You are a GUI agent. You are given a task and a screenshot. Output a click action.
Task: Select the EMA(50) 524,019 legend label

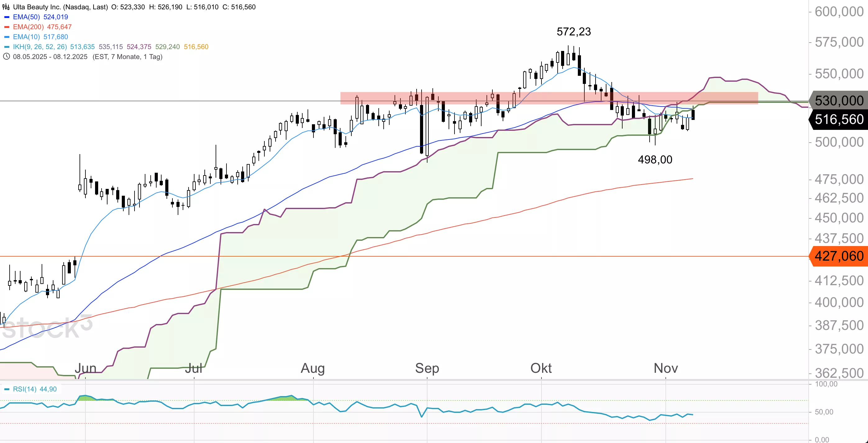pos(40,17)
